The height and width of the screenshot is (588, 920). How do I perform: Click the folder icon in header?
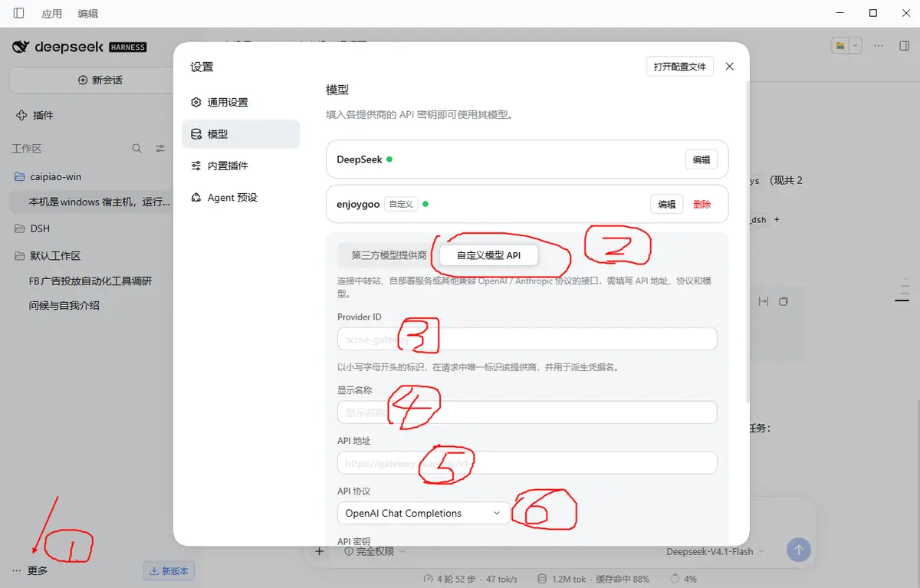click(840, 46)
